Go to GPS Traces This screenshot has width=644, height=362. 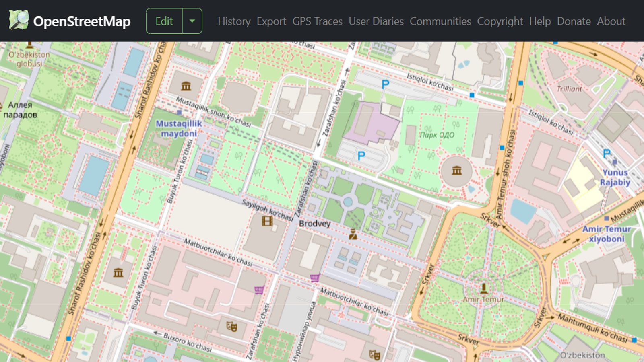coord(317,21)
